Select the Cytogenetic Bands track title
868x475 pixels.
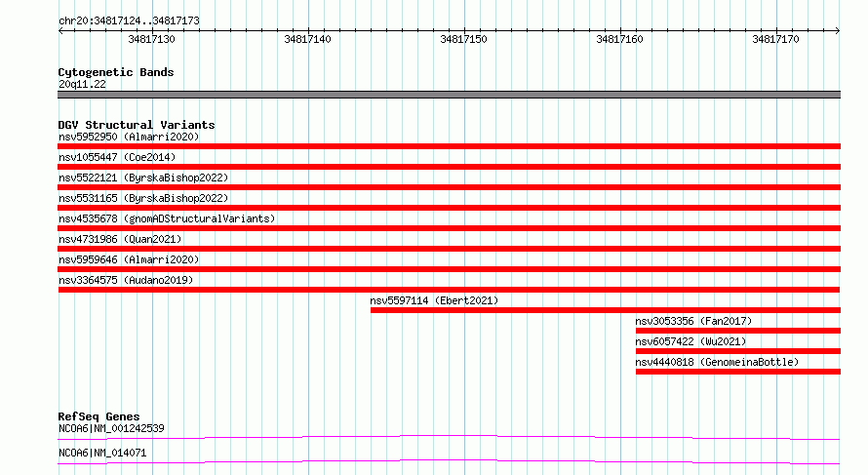116,72
